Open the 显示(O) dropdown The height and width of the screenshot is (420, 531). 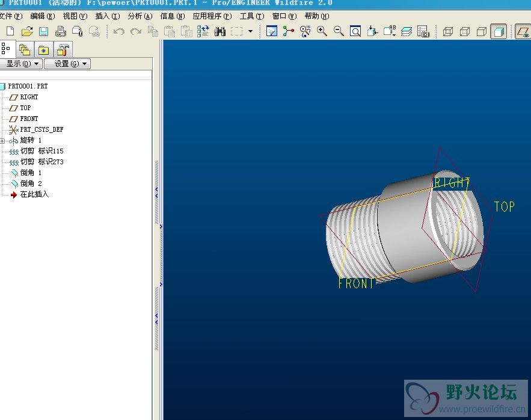[21, 64]
